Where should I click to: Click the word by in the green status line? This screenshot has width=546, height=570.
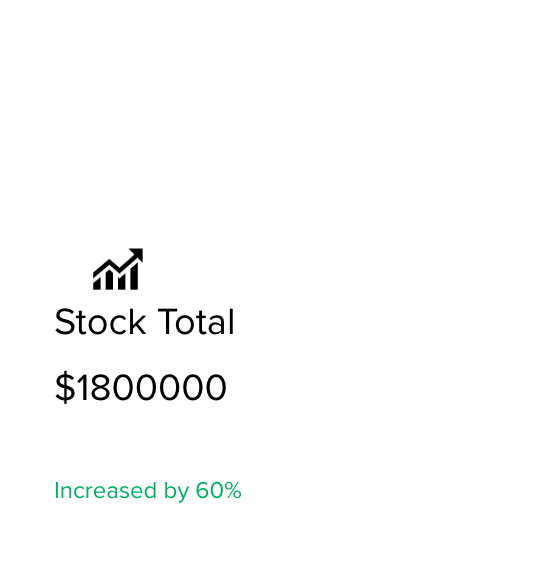point(176,491)
